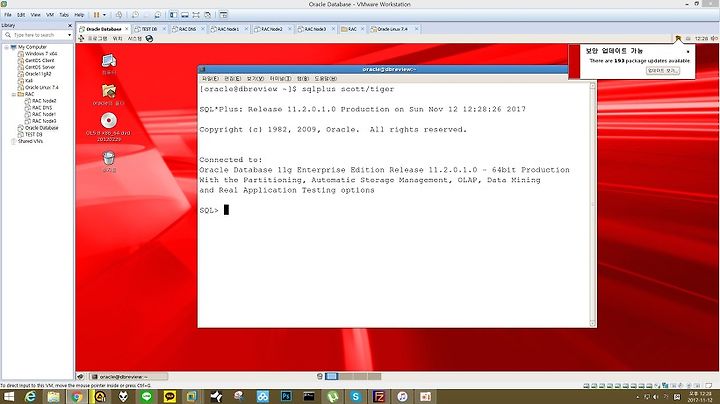Toggle the thumbnail bar toolbar icon
720x404 pixels.
pyautogui.click(x=185, y=15)
